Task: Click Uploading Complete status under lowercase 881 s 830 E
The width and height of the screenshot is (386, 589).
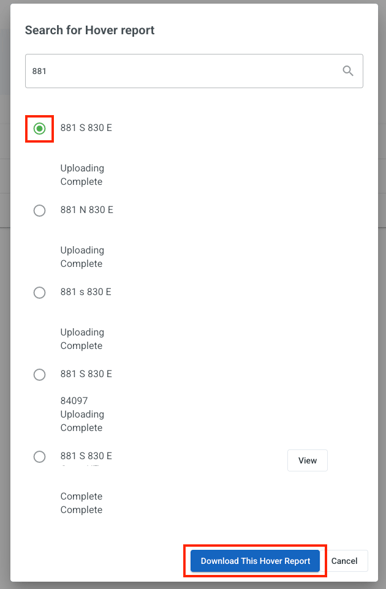Action: coord(82,339)
